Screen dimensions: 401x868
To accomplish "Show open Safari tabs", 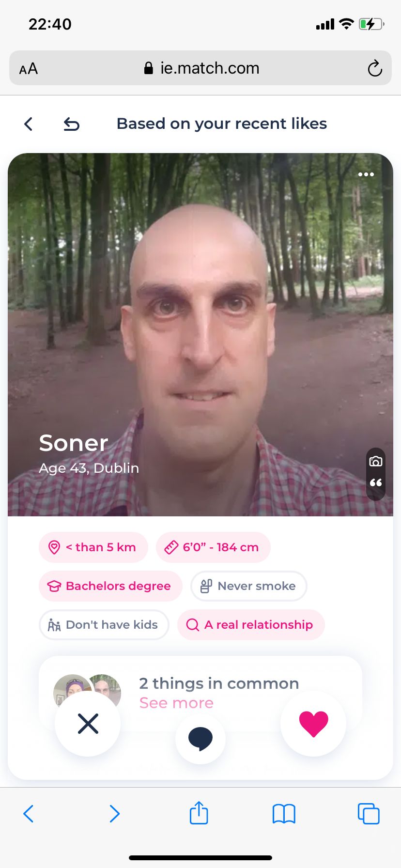I will pyautogui.click(x=369, y=813).
